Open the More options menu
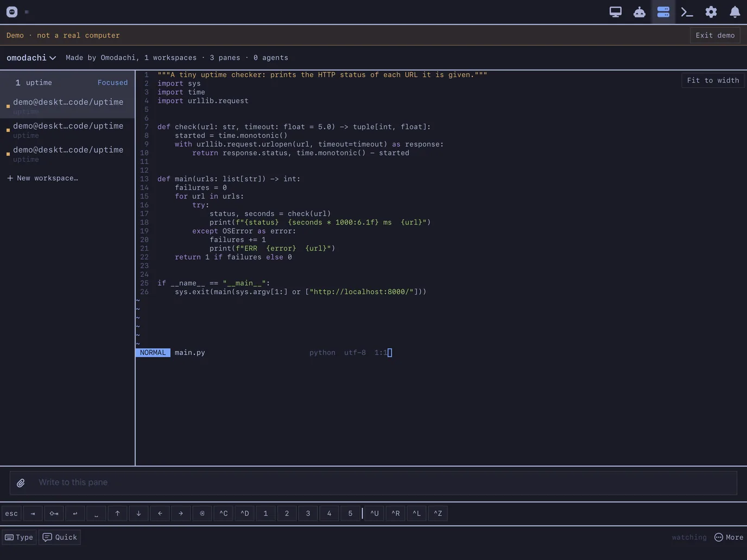This screenshot has width=747, height=560. tap(729, 537)
